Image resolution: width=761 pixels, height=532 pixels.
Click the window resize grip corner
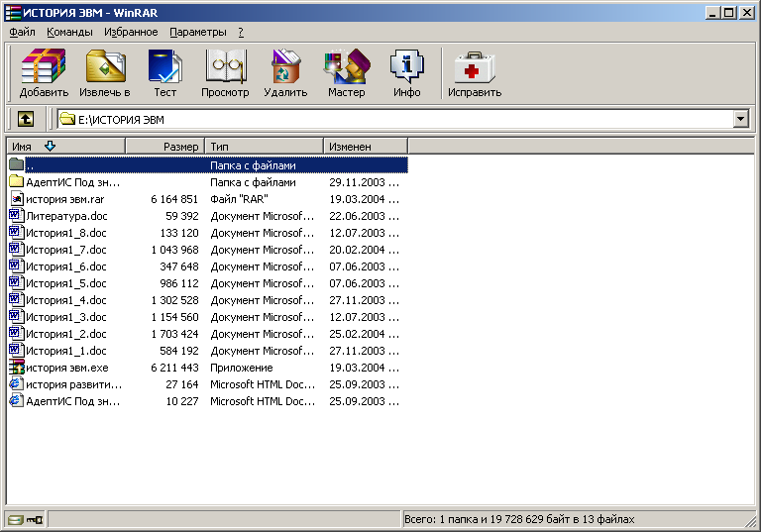(751, 522)
